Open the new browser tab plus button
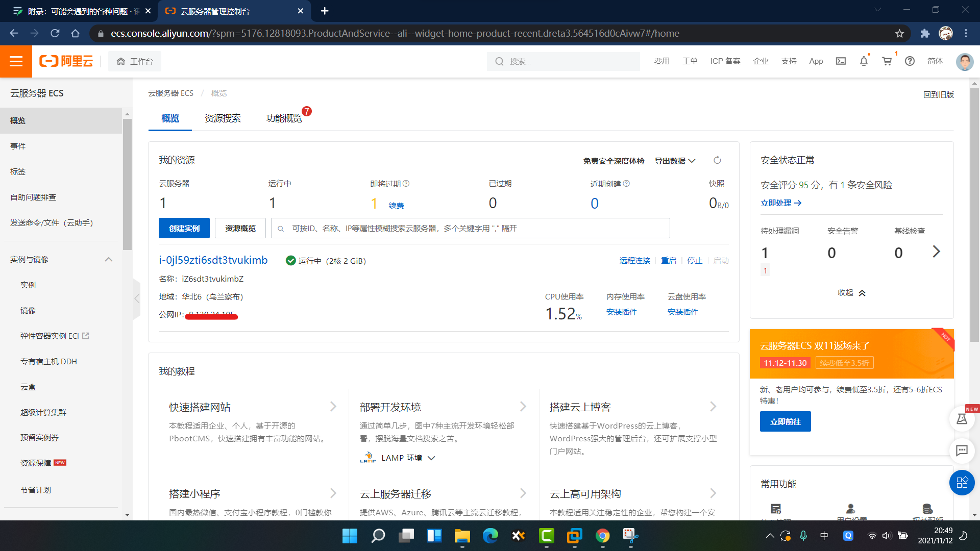Viewport: 980px width, 551px height. point(325,11)
